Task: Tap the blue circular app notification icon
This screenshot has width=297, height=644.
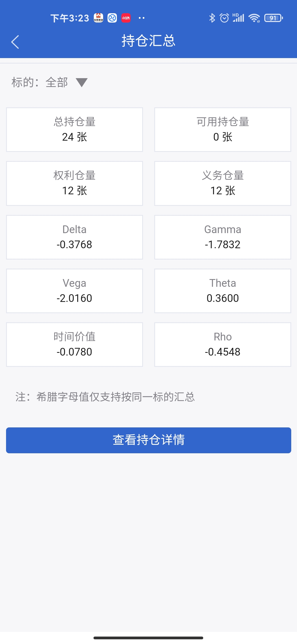Action: (112, 18)
